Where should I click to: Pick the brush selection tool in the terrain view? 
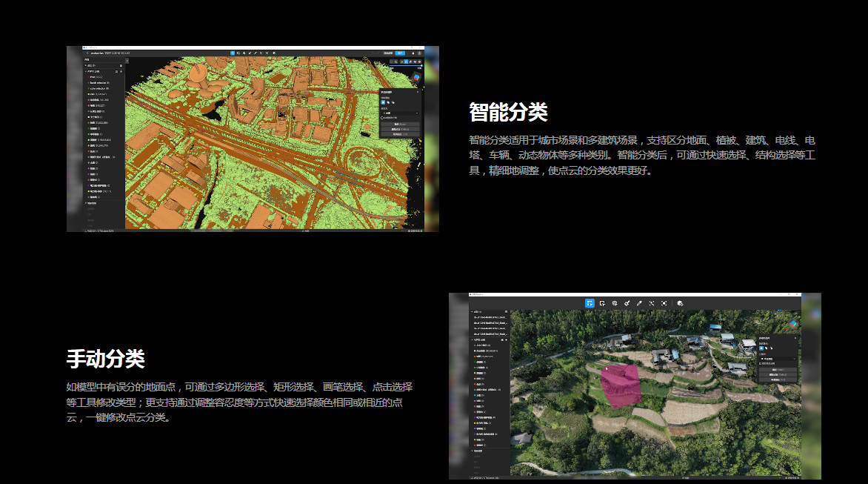(627, 303)
